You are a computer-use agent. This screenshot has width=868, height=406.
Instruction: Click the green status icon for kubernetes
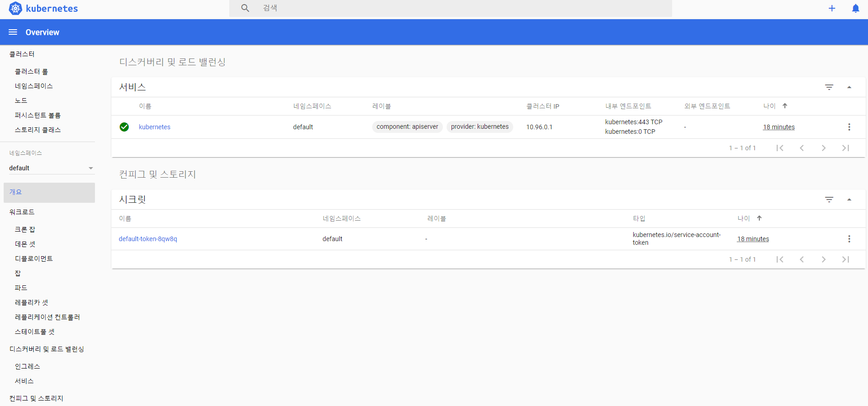click(124, 127)
